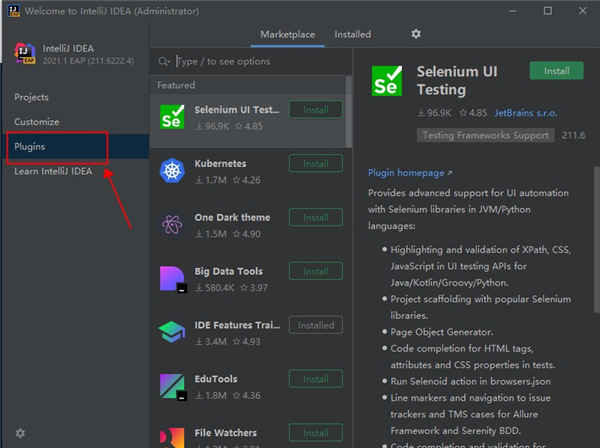Install the One Dark theme plugin

[316, 218]
